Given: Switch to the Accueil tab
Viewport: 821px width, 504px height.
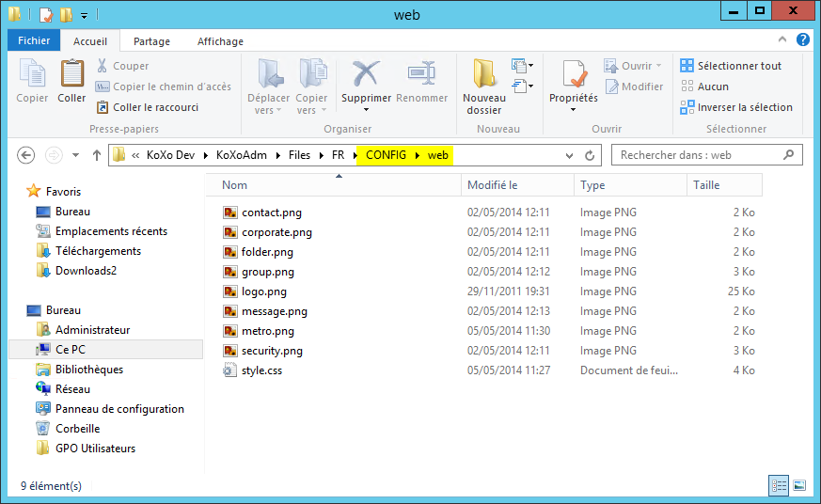Looking at the screenshot, I should [x=90, y=40].
